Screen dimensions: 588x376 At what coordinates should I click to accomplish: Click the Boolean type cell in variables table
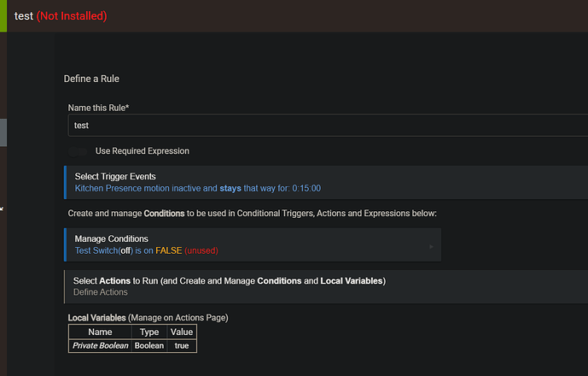149,345
